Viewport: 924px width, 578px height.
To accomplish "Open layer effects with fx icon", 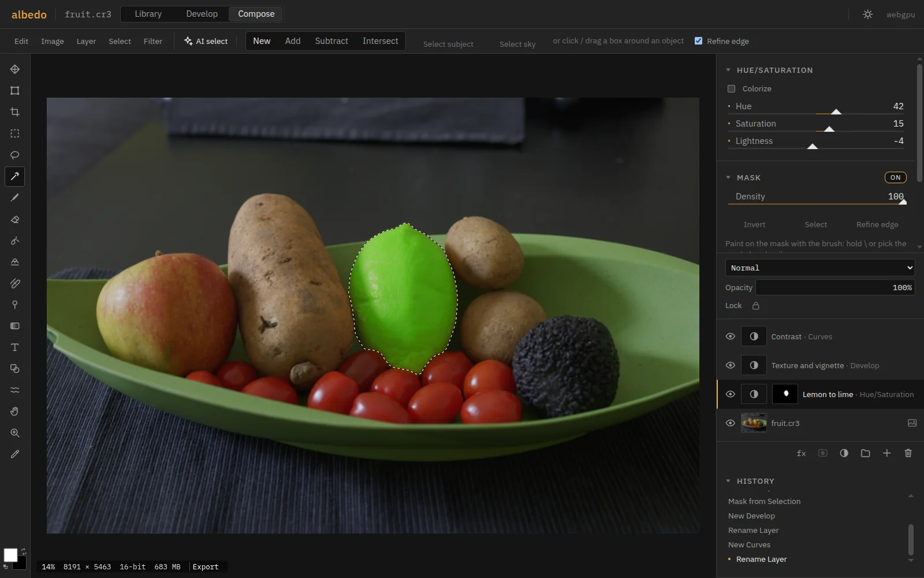I will tap(801, 453).
